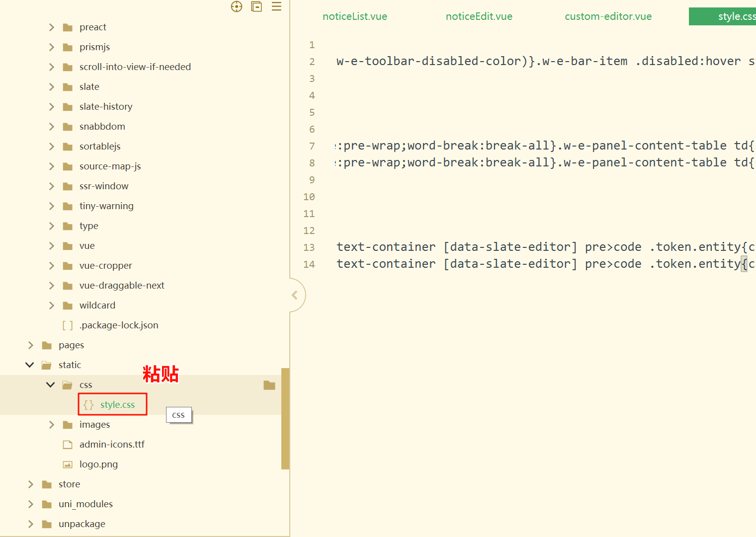756x537 pixels.
Task: Click the uni_modules folder icon
Action: pos(47,504)
